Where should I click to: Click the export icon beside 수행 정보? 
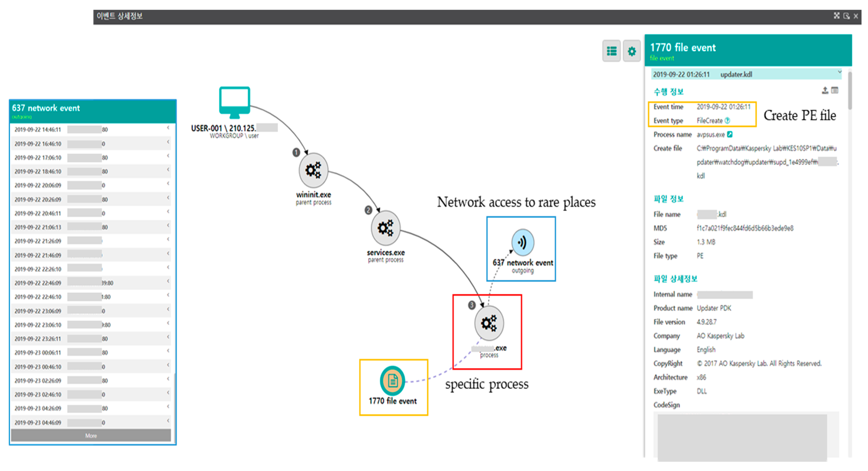(x=825, y=90)
